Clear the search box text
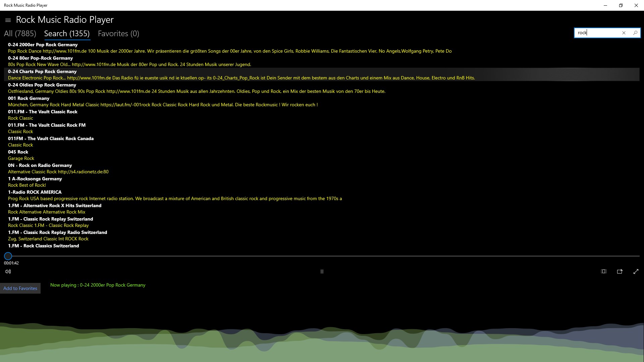This screenshot has height=362, width=644. [x=624, y=33]
